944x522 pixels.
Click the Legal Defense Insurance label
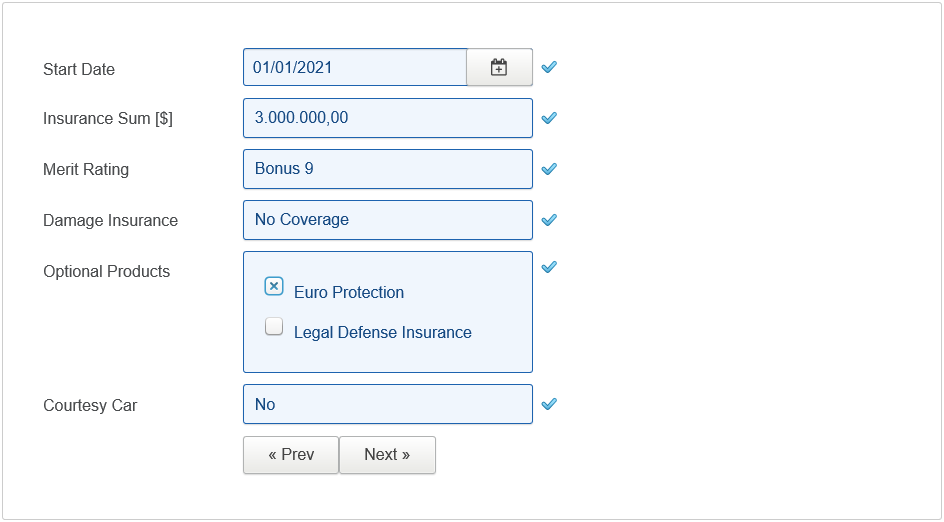[x=382, y=333]
